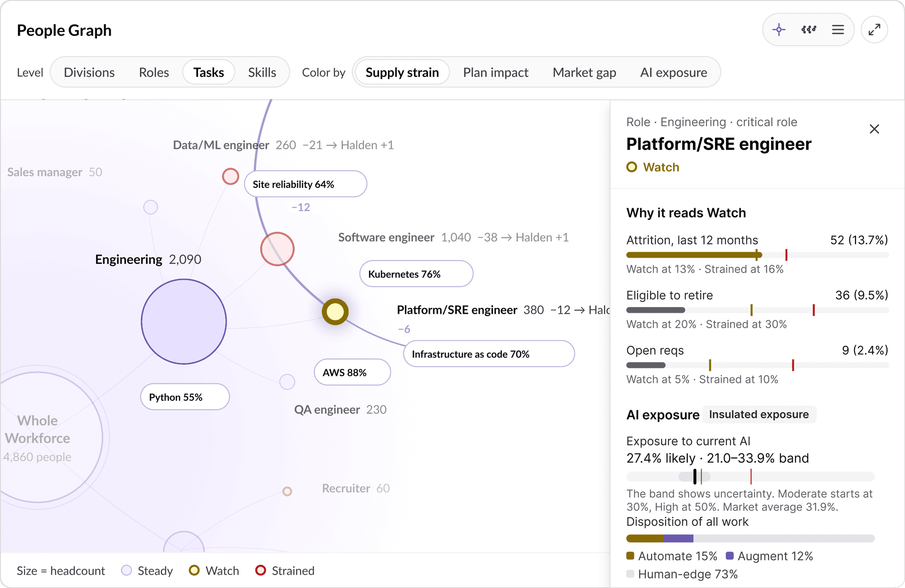
Task: Select the Tasks level
Action: [208, 73]
